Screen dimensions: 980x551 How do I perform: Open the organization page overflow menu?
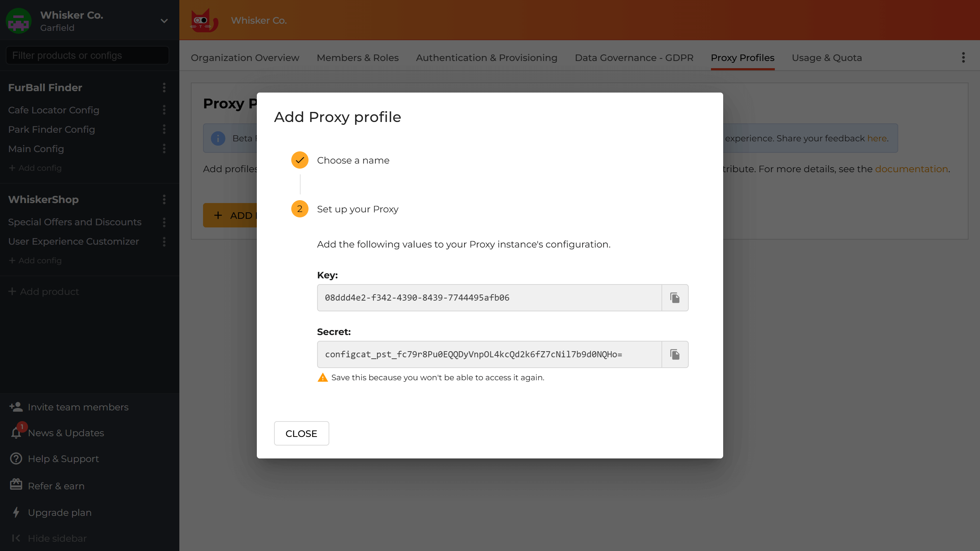[x=963, y=57]
